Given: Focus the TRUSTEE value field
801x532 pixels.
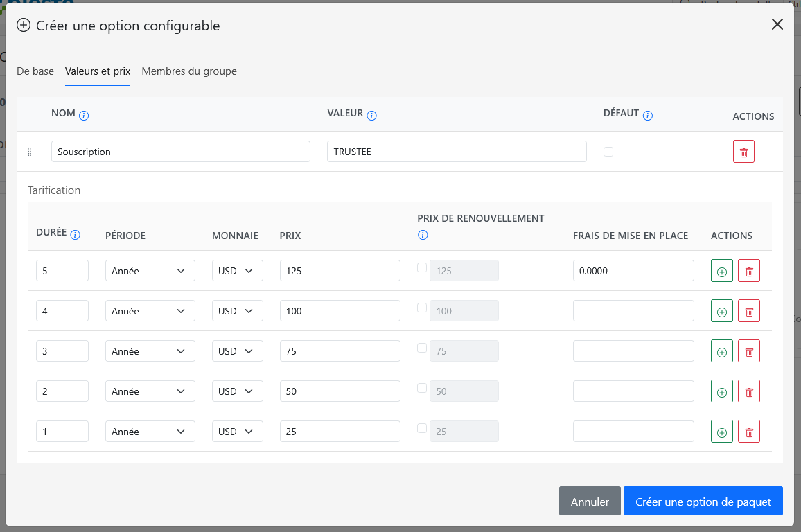Looking at the screenshot, I should coord(457,152).
